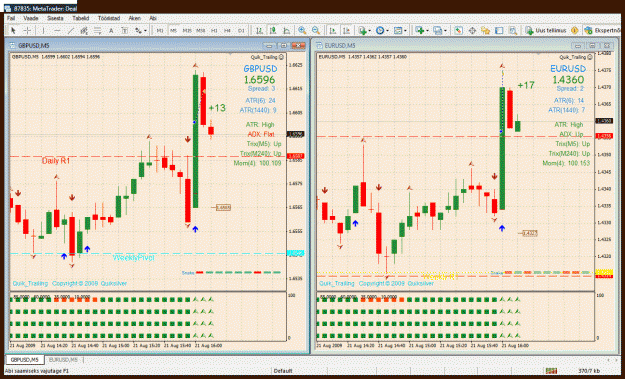Toggle chart Auto Scroll
625x379 pixels.
point(333,31)
